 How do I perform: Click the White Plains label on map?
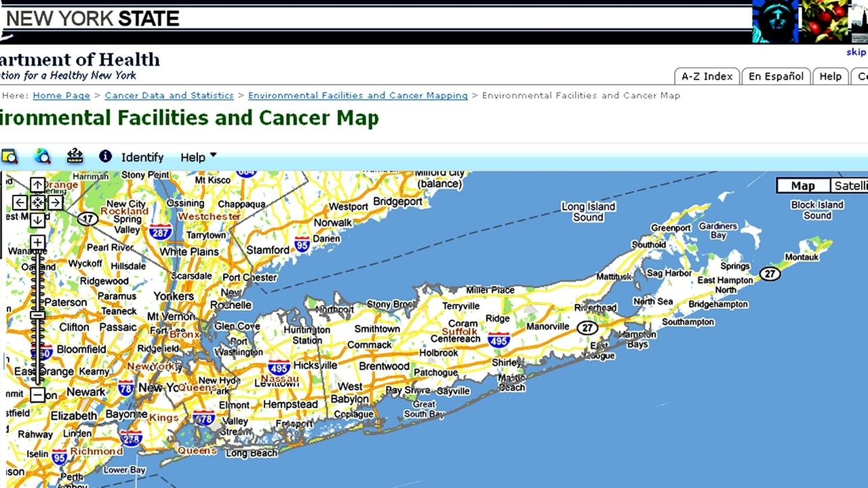click(189, 252)
